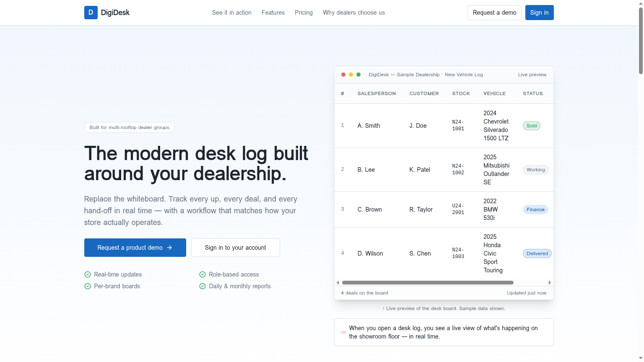The height and width of the screenshot is (362, 644).
Task: Open the See it in action nav link
Action: [x=232, y=13]
